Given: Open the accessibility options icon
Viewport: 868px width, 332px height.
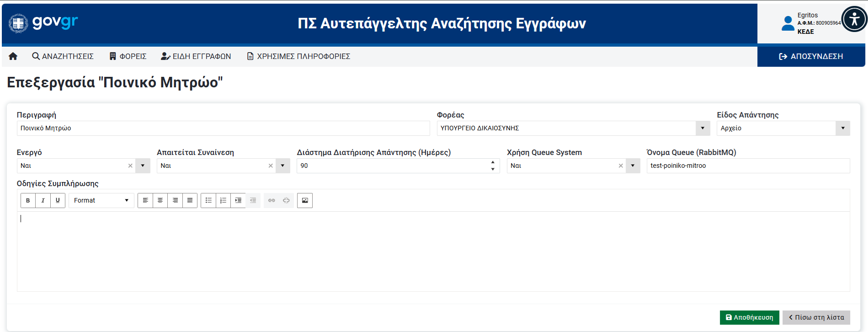Looking at the screenshot, I should (854, 19).
